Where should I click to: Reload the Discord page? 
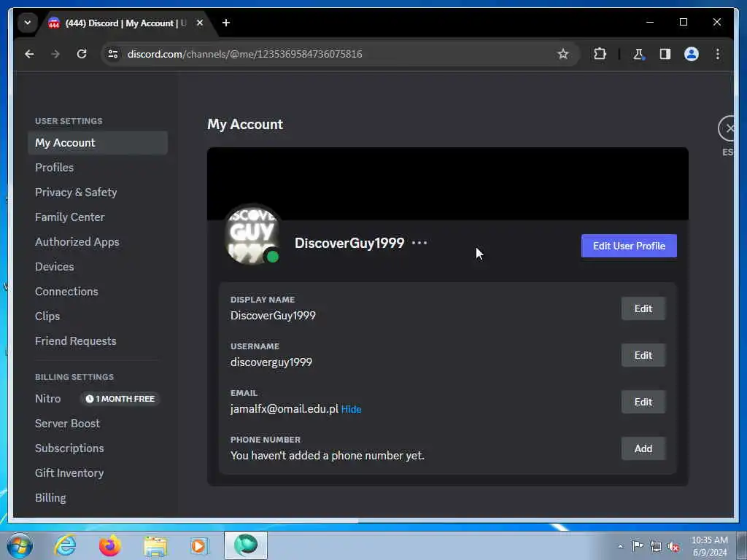pyautogui.click(x=82, y=54)
